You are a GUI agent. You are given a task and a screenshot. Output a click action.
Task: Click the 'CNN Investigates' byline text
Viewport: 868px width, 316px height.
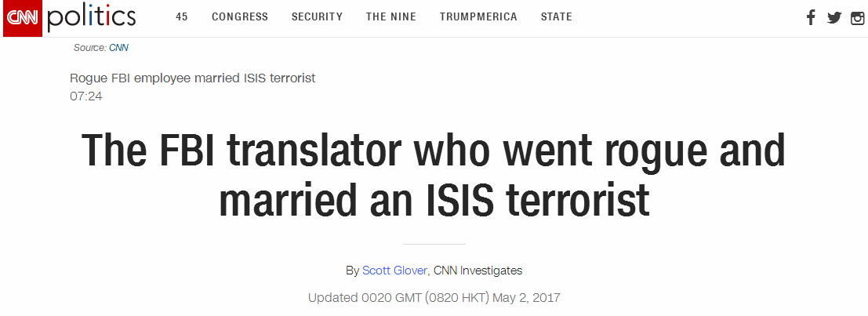(x=478, y=271)
